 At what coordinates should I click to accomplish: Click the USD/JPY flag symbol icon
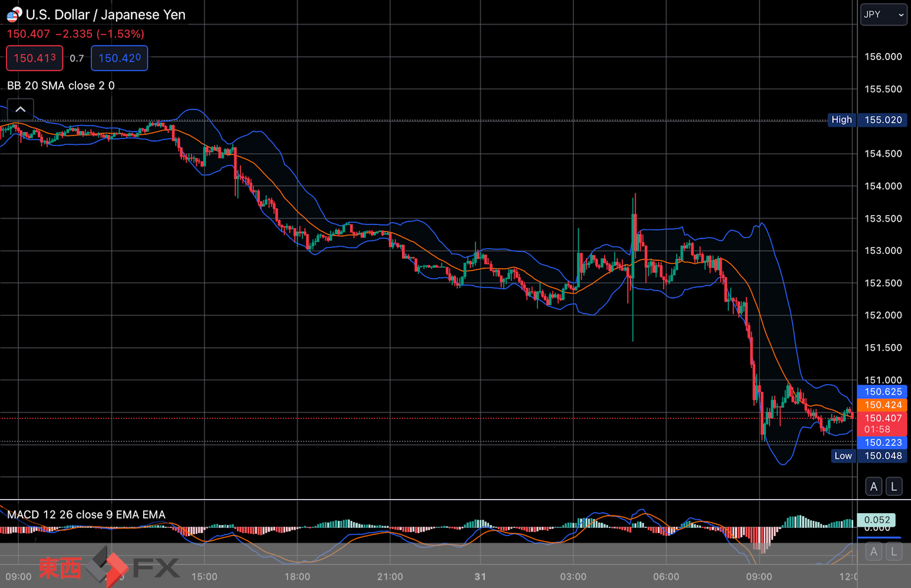point(14,15)
